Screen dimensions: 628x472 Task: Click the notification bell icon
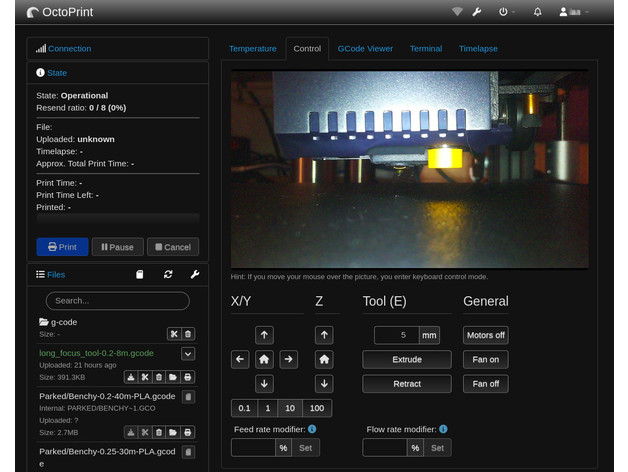(538, 12)
